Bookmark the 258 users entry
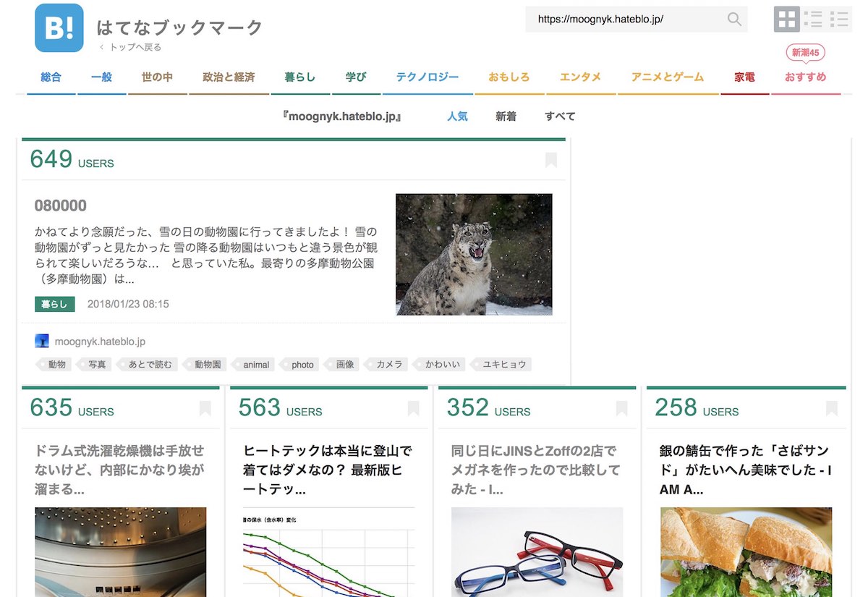The image size is (868, 597). click(x=832, y=409)
